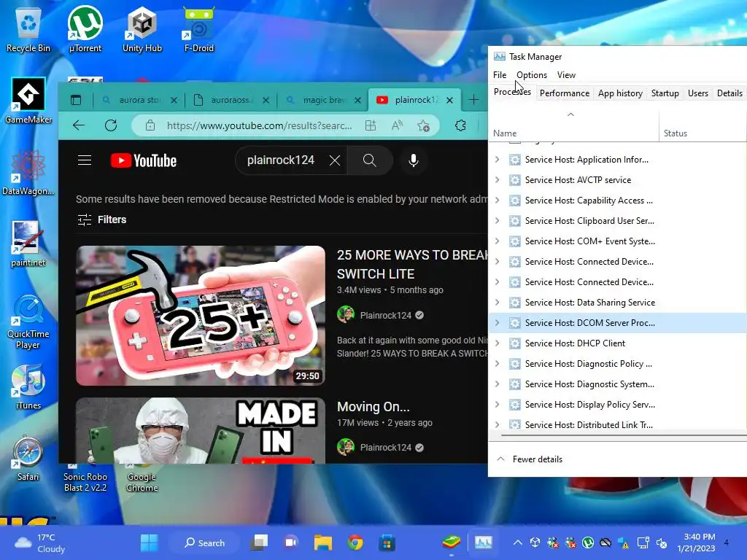Reload the YouTube page in browser
Screen dimensions: 747x560
click(111, 125)
